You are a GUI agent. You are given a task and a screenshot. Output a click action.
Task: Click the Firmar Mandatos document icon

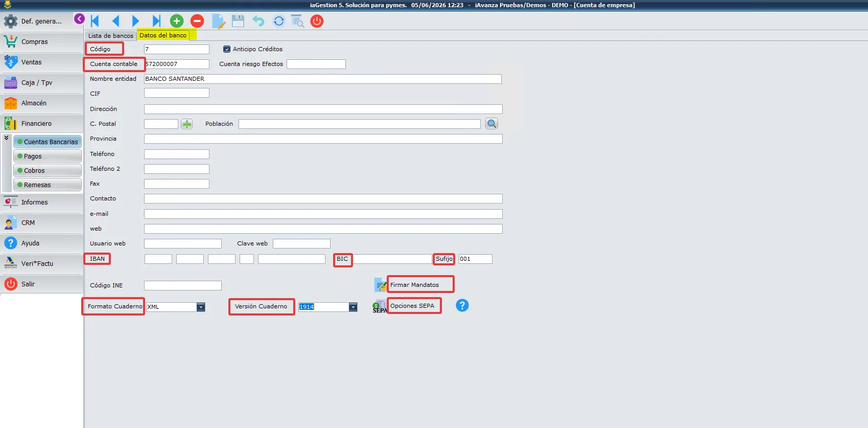tap(381, 285)
